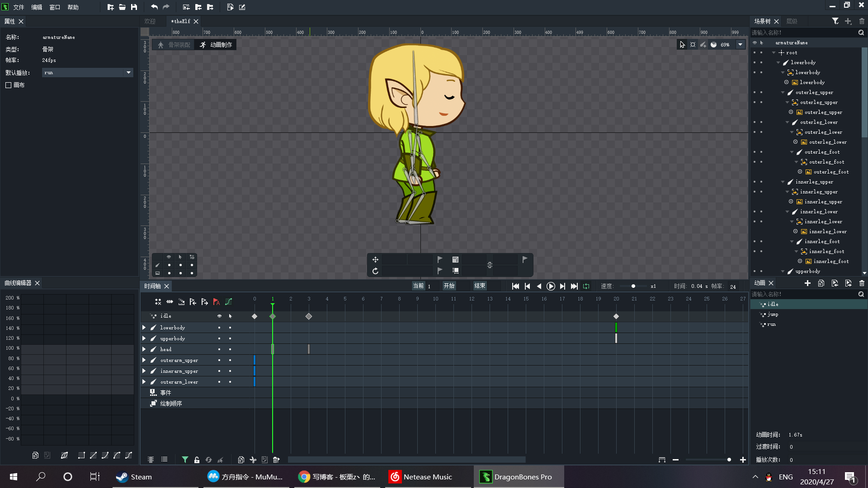Toggle the loop playback icon
The height and width of the screenshot is (488, 868).
[x=586, y=286]
